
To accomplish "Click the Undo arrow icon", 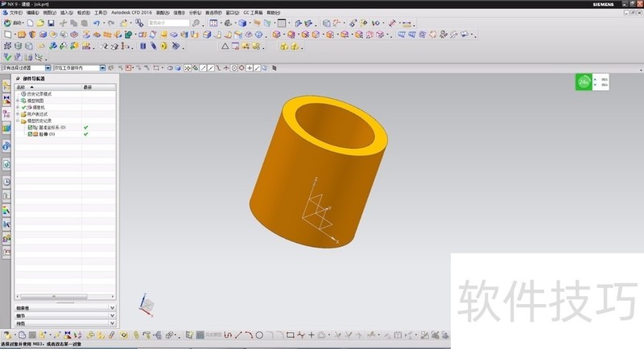I will click(x=97, y=23).
